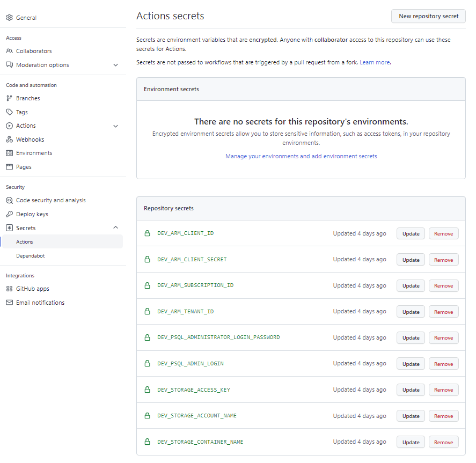Click the General gear icon in sidebar
The image size is (476, 463).
pos(9,18)
